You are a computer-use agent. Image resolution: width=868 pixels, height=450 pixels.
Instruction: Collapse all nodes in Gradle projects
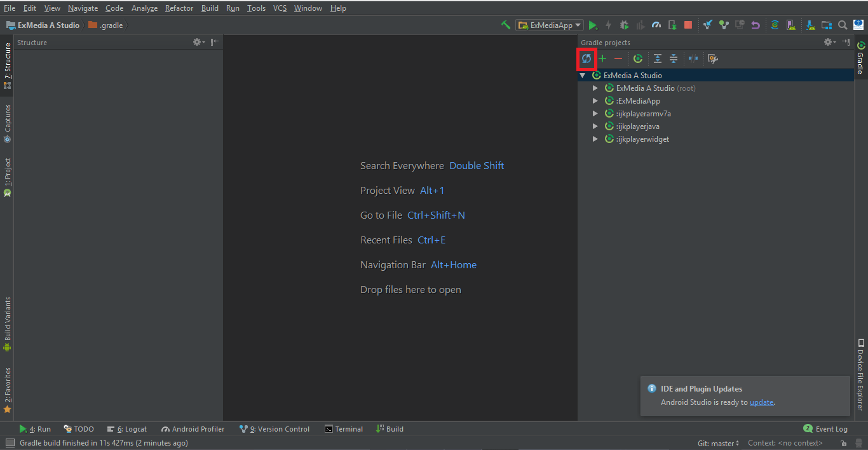point(673,58)
